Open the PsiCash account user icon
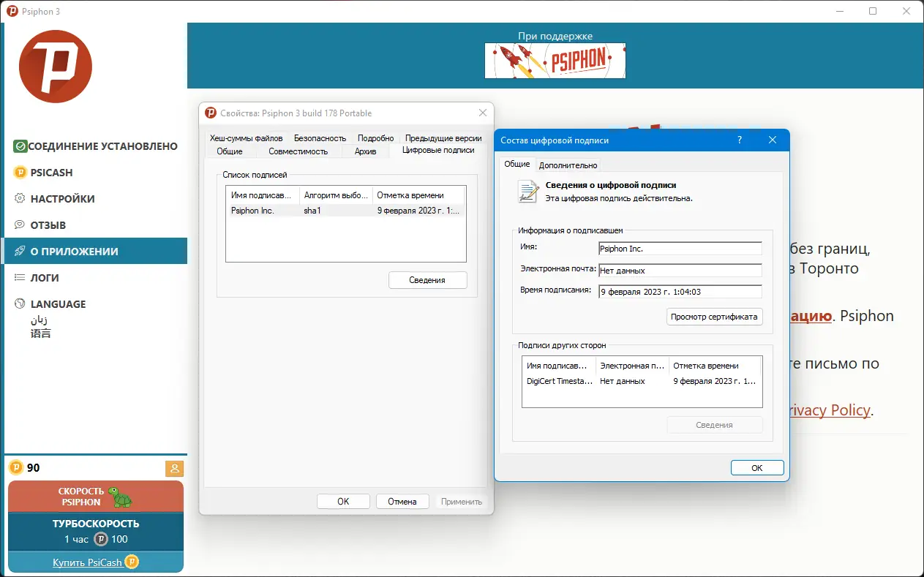 point(175,469)
